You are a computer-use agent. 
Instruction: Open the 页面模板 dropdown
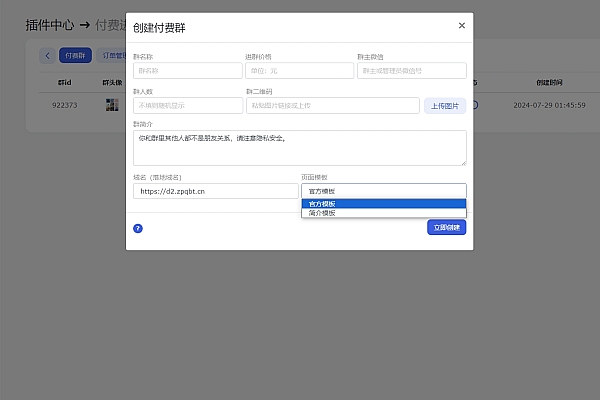tap(384, 191)
